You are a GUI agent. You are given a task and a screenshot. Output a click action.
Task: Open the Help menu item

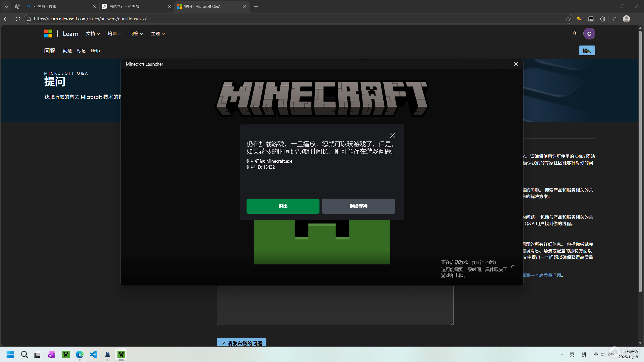(x=95, y=51)
